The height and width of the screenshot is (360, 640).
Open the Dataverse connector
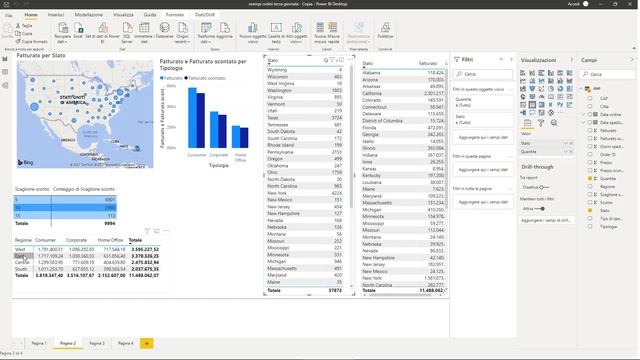coord(164,28)
